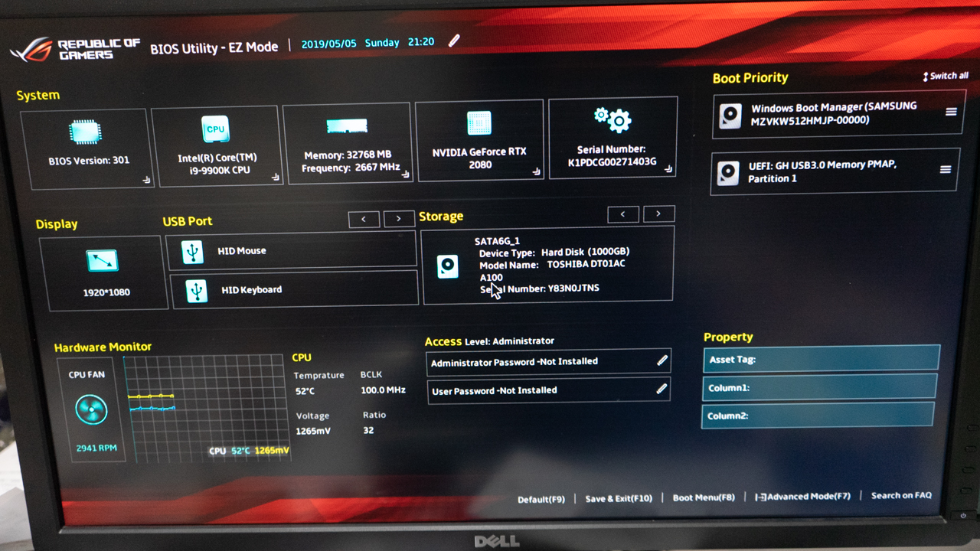Open the Serial Number gears icon

click(x=612, y=119)
